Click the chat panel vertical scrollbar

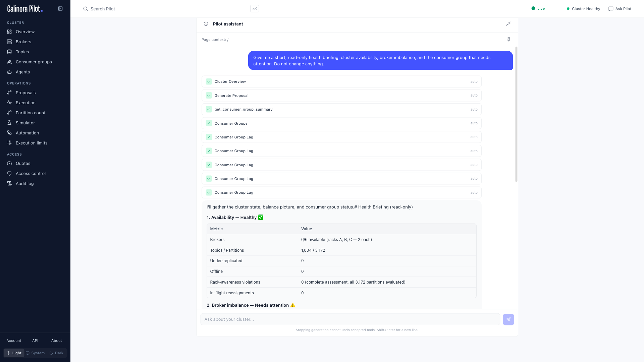pyautogui.click(x=516, y=114)
